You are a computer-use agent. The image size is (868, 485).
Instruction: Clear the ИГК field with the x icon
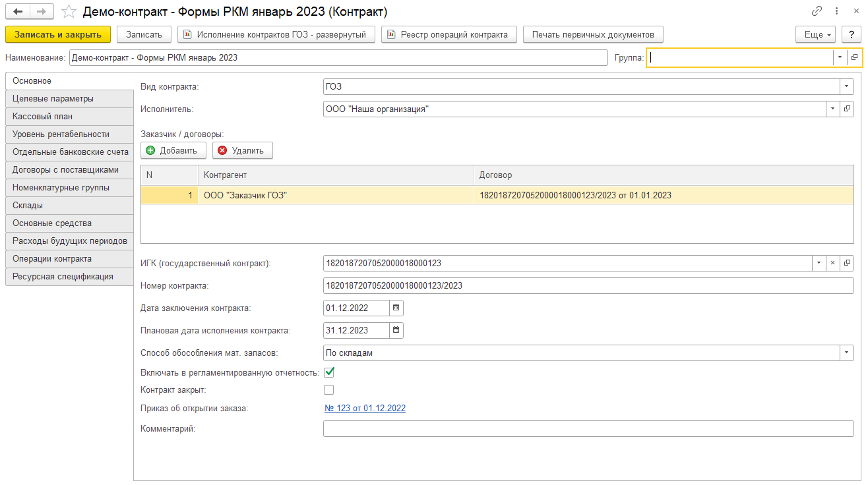[x=832, y=263]
